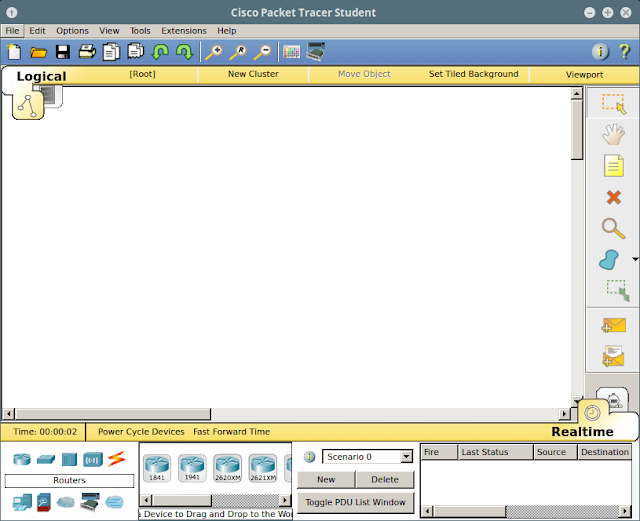Choose the Move Layout hand tool
The width and height of the screenshot is (640, 521).
click(613, 135)
